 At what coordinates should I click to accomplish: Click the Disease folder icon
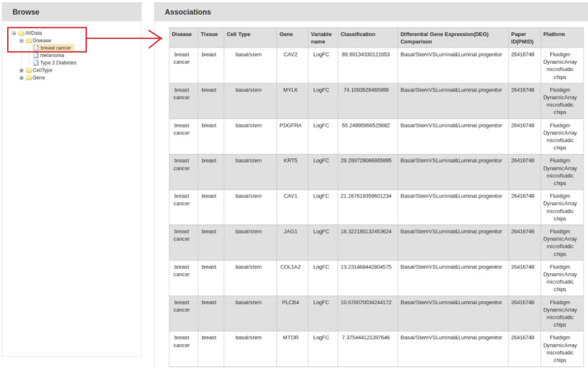(29, 41)
